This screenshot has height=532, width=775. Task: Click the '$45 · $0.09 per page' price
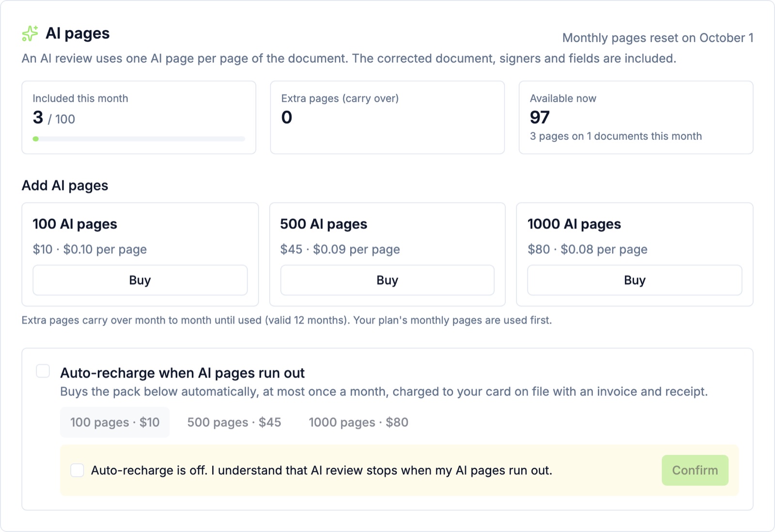(x=340, y=249)
